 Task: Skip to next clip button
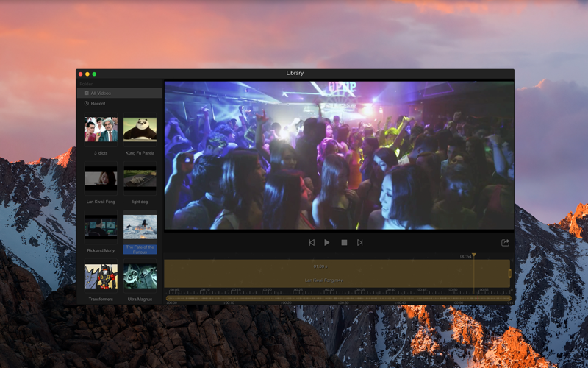359,243
